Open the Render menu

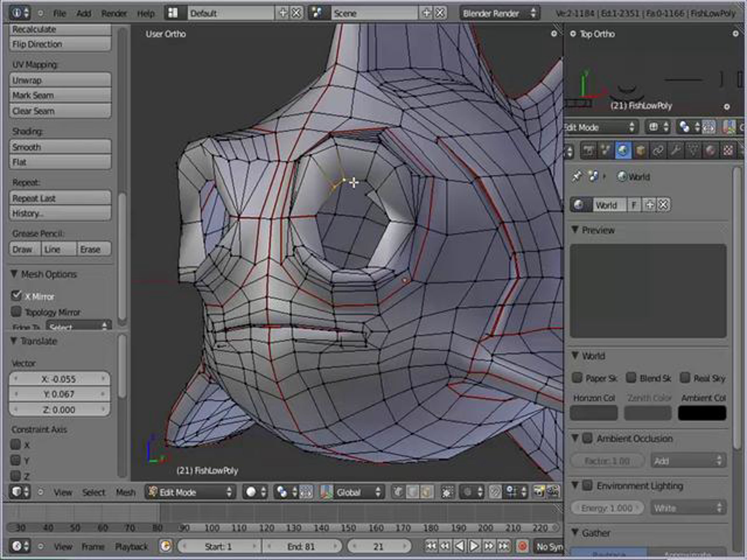pos(114,13)
